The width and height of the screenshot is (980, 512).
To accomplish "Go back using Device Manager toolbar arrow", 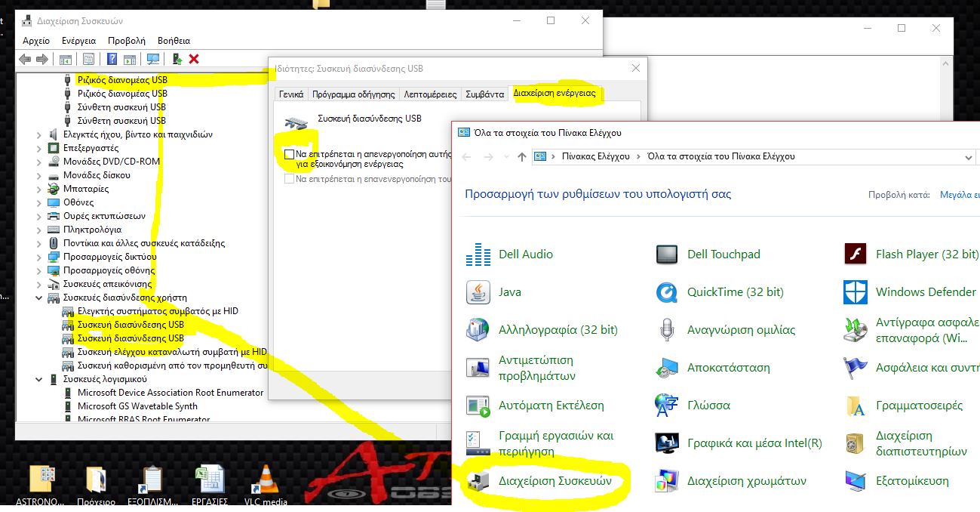I will pos(25,59).
